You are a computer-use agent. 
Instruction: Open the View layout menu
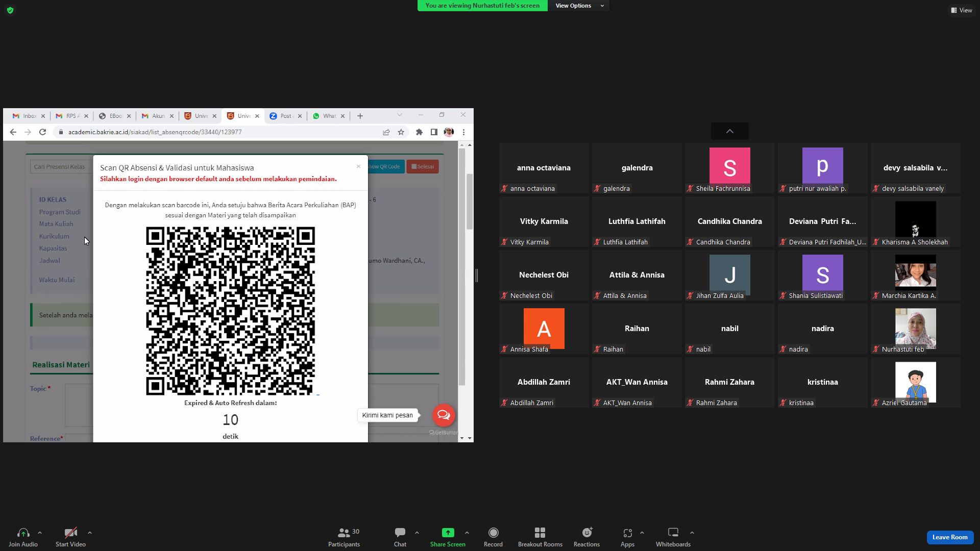coord(961,10)
